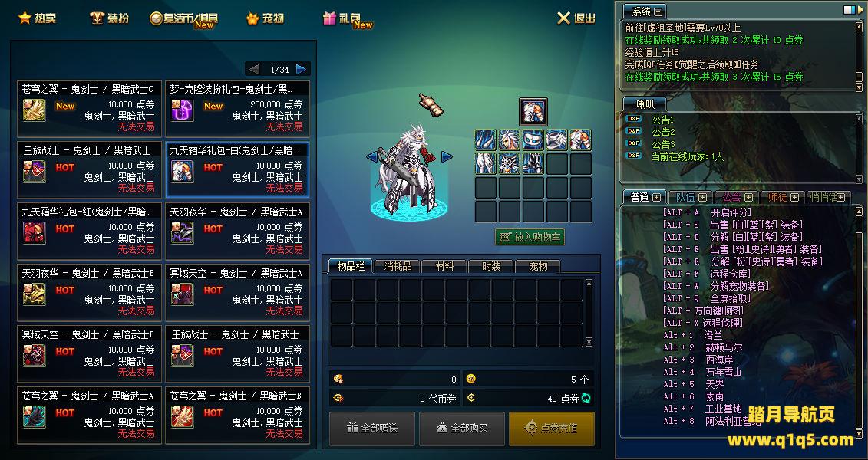Go to the next shop page arrow
Viewport: 868px width, 460px height.
pyautogui.click(x=302, y=69)
